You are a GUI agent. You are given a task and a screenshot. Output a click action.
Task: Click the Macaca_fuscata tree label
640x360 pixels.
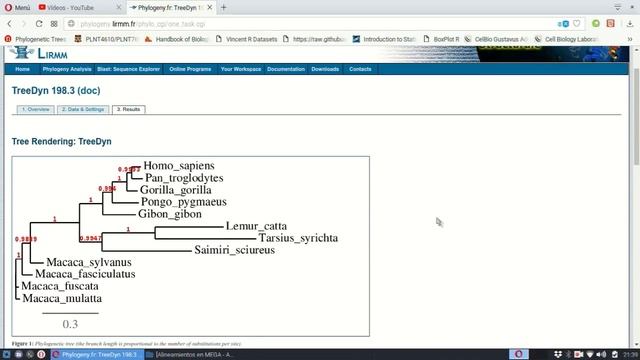coord(60,286)
